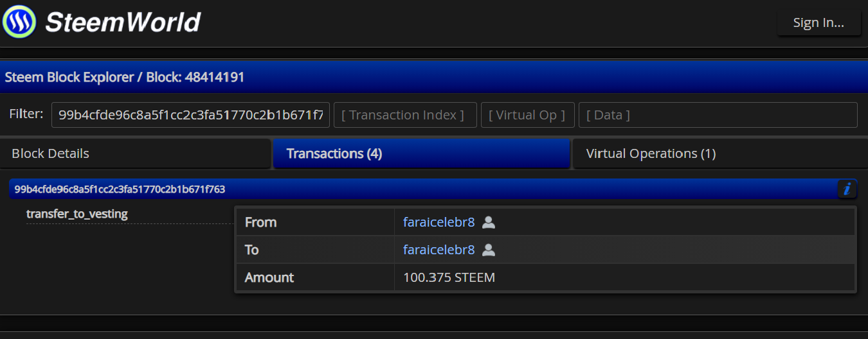Switch to the Block Details tab

point(135,153)
